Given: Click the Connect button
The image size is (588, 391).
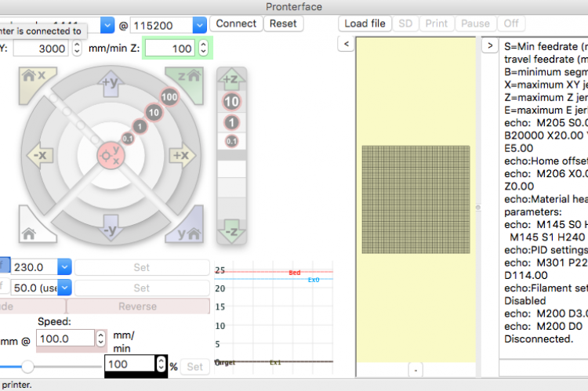Looking at the screenshot, I should (236, 24).
